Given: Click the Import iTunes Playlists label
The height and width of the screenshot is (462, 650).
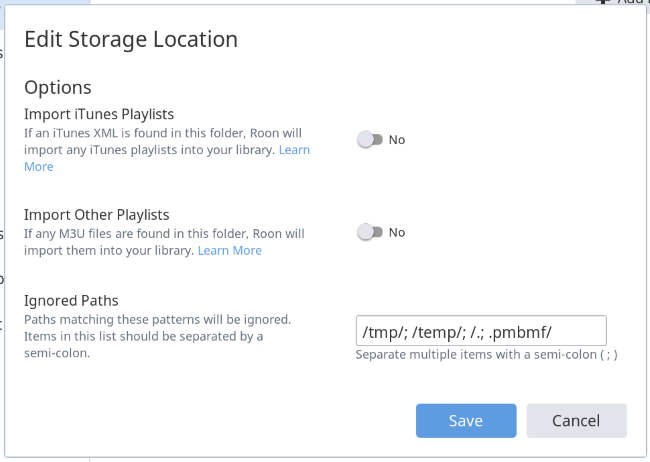Looking at the screenshot, I should pos(99,114).
